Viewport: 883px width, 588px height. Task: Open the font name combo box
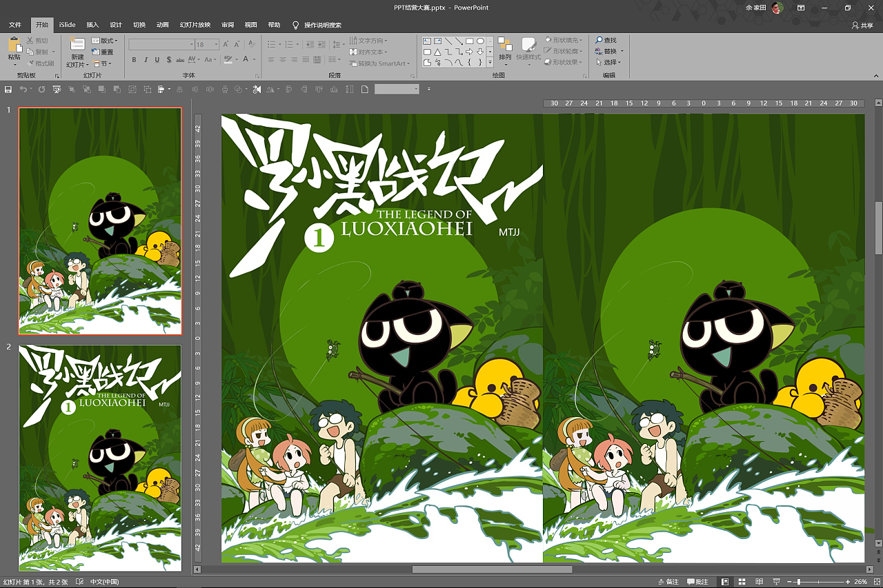pos(161,44)
